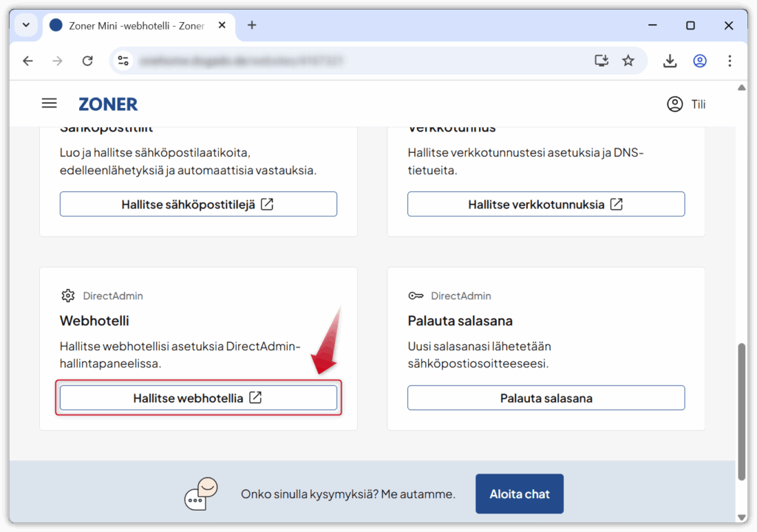The width and height of the screenshot is (757, 532).
Task: Open the Chrome profile icon
Action: click(699, 61)
